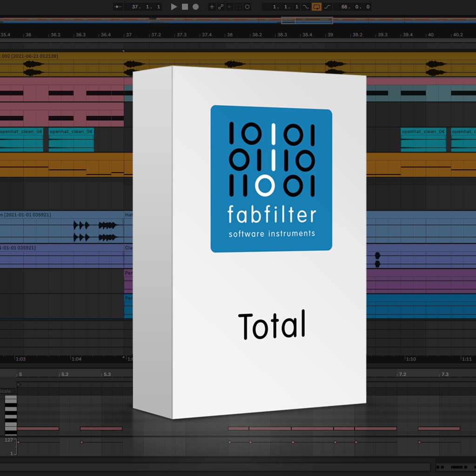Start recording with the Arrangement Record button
The image size is (476, 476).
pos(195,7)
